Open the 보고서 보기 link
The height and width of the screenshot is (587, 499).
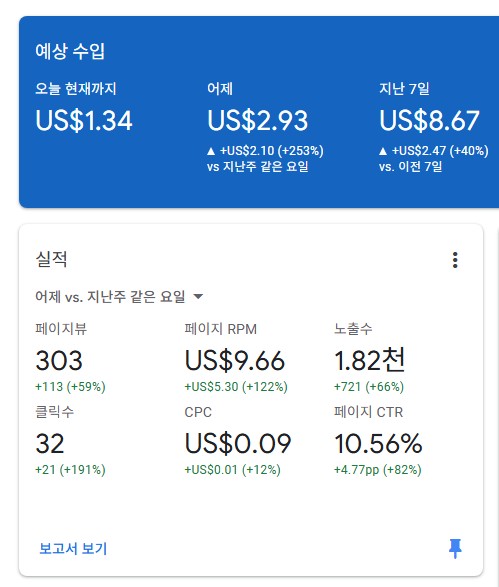tap(73, 548)
